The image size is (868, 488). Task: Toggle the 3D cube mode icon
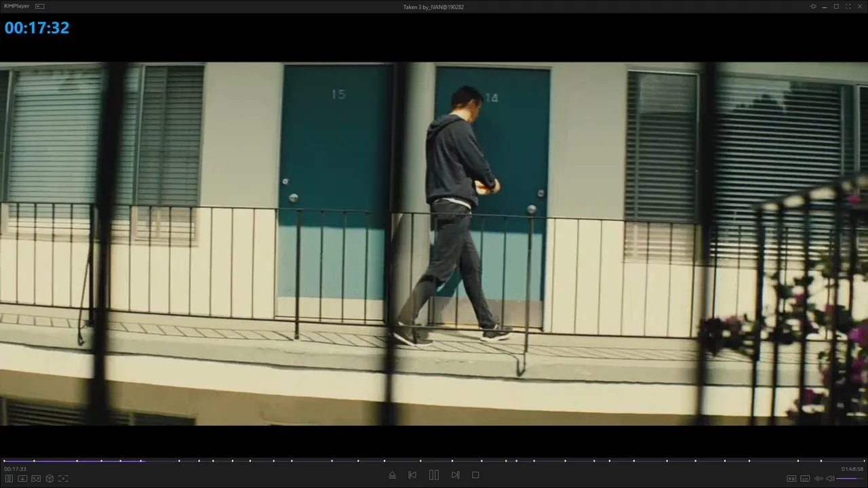(50, 479)
